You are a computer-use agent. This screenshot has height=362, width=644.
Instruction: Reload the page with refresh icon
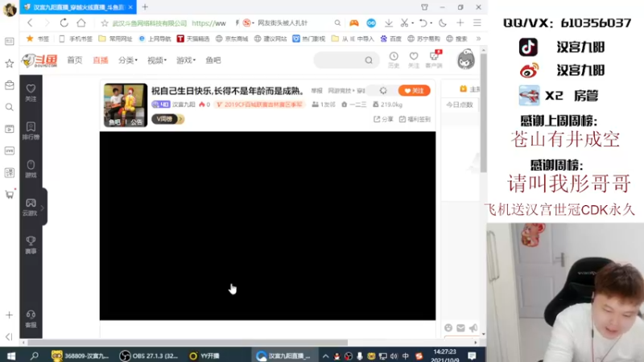64,23
